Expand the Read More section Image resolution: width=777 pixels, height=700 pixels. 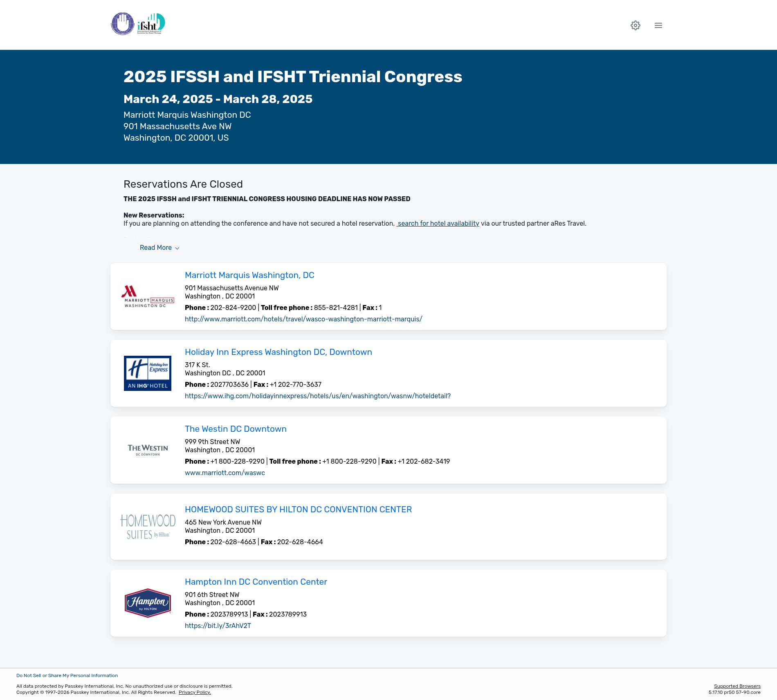159,248
